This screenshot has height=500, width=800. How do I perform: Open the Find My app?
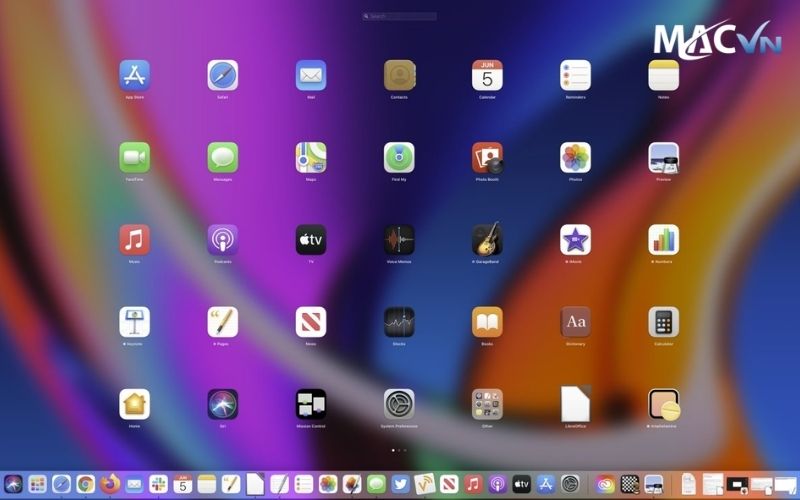399,158
